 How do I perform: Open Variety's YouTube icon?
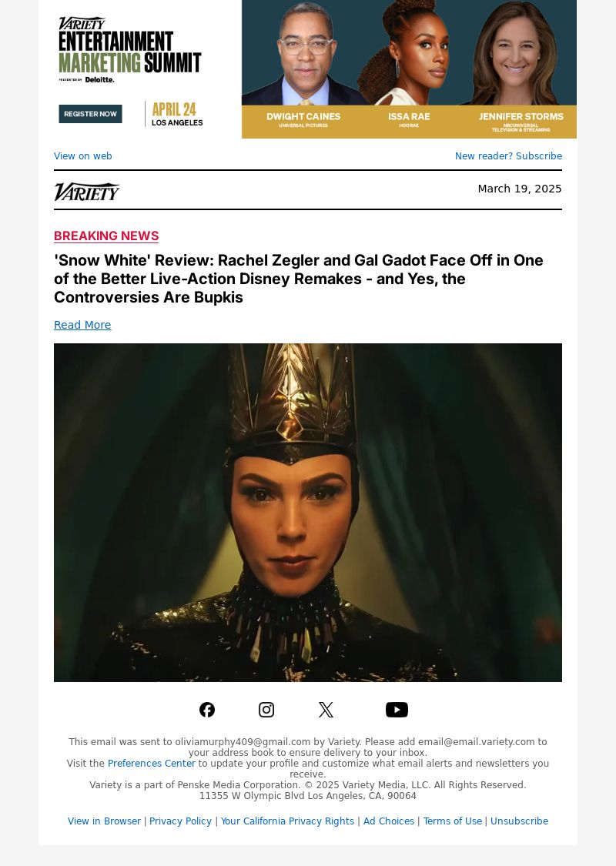[x=397, y=710]
